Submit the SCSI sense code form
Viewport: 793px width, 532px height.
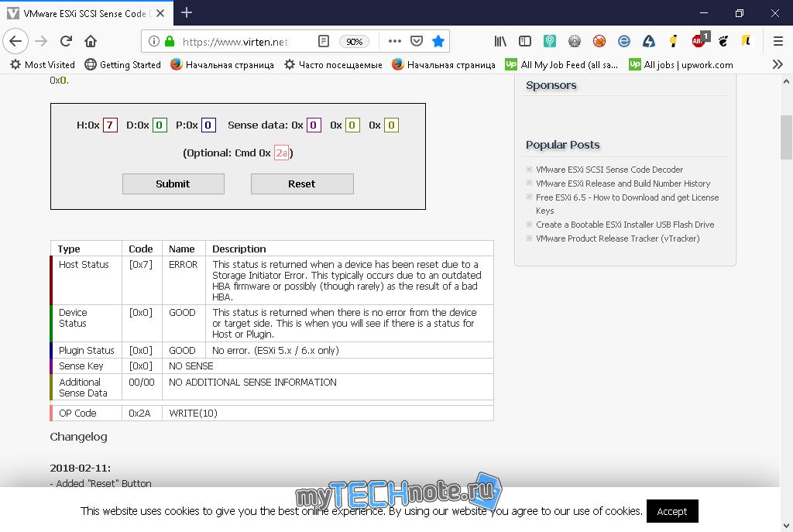pos(173,184)
